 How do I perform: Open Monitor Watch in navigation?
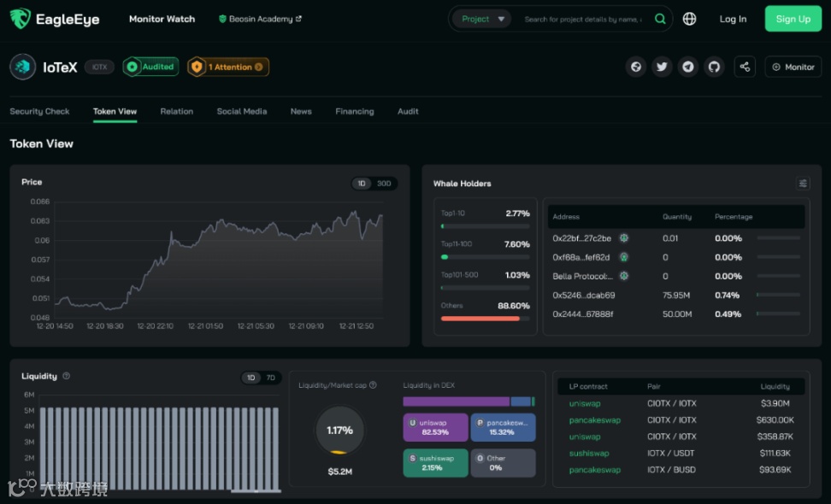(162, 19)
